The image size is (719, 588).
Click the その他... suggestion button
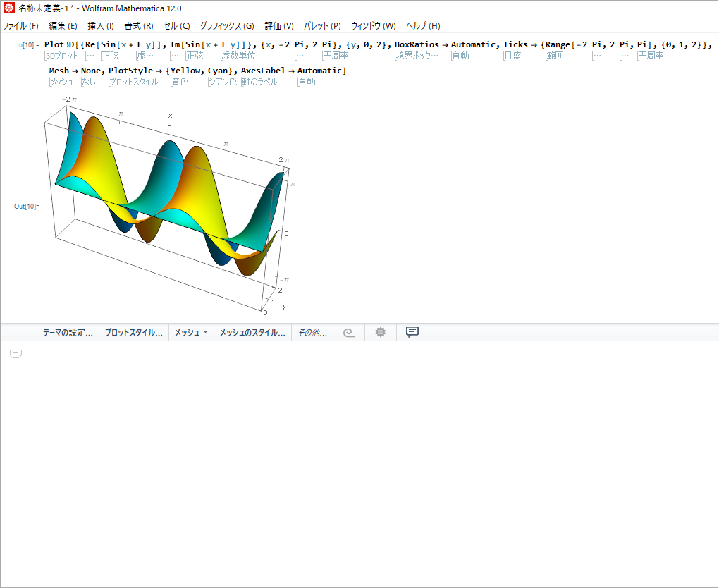312,333
